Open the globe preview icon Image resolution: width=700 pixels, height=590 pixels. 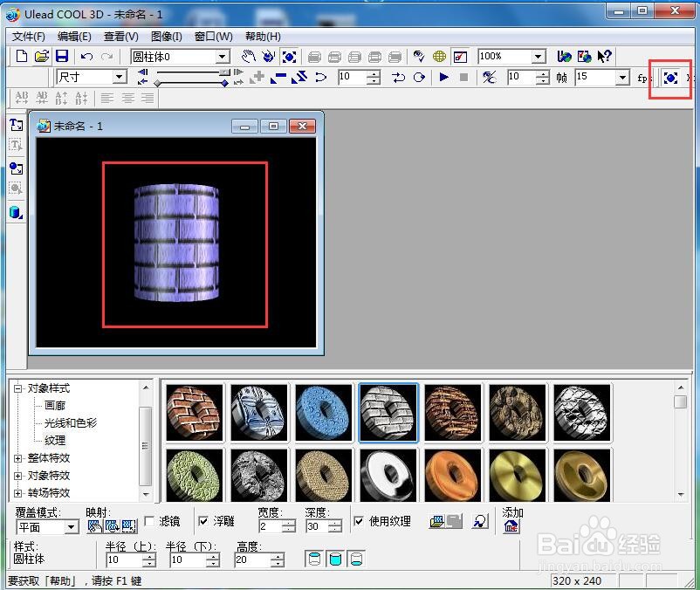(x=439, y=56)
